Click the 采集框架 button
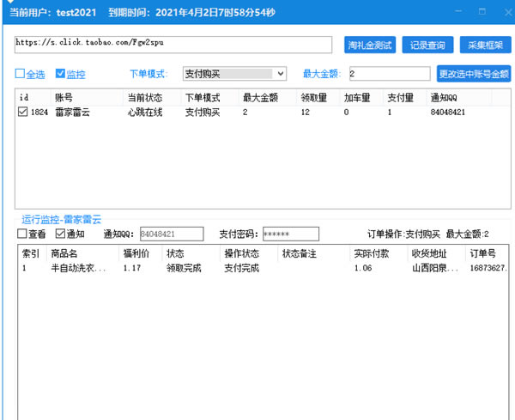The height and width of the screenshot is (420, 515). (482, 46)
